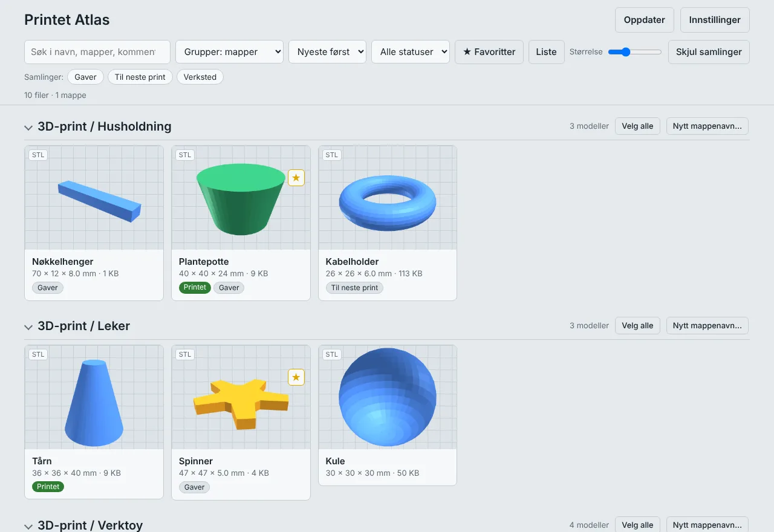Open the Tårn cone preview
Screen dimensions: 774x532
click(94, 397)
